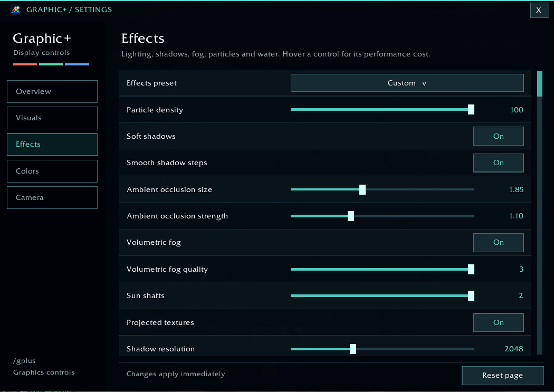Click the 'Changes apply immediately' note
The height and width of the screenshot is (392, 554).
176,374
